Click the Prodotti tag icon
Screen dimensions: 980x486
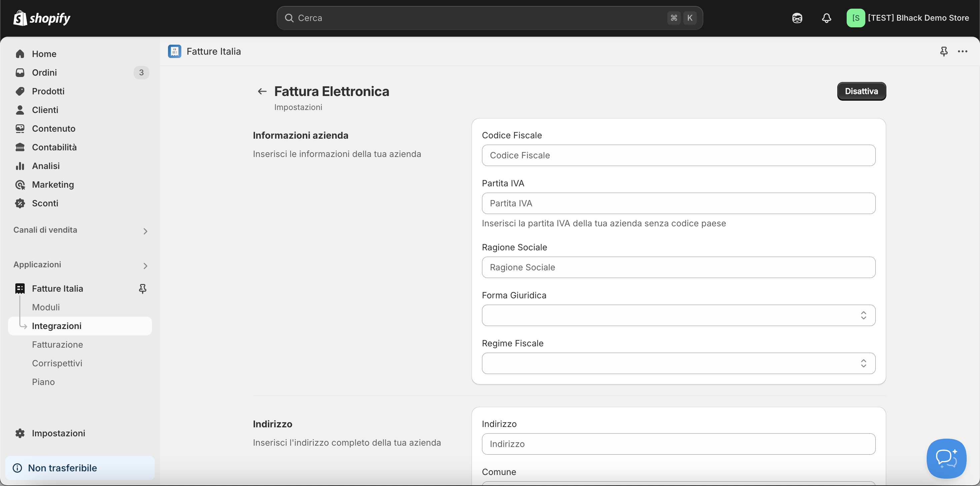coord(20,91)
